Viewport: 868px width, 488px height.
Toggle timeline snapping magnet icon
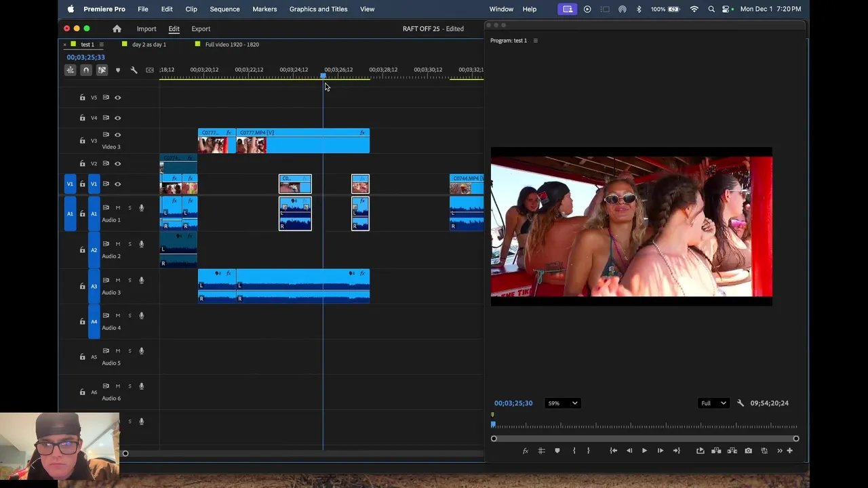(x=86, y=70)
